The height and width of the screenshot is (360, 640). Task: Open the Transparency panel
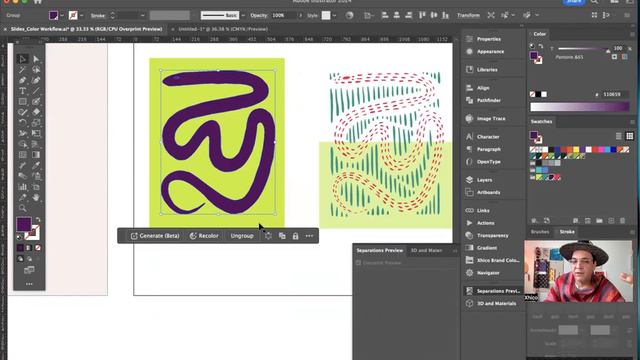click(492, 236)
